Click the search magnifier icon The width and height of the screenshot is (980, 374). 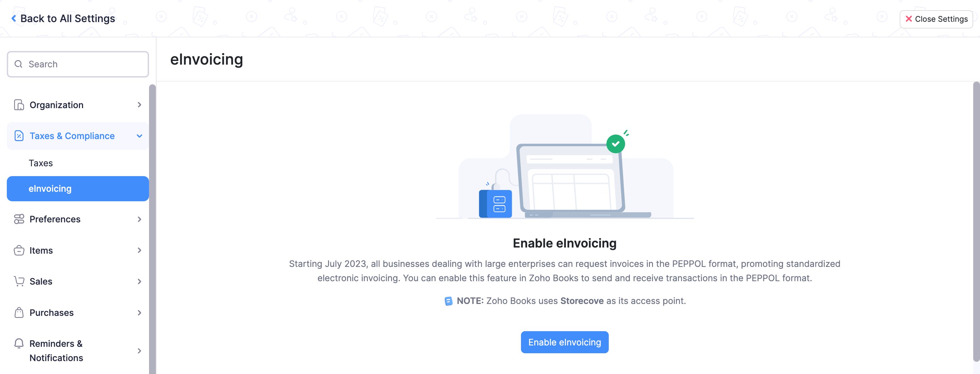pyautogui.click(x=18, y=64)
